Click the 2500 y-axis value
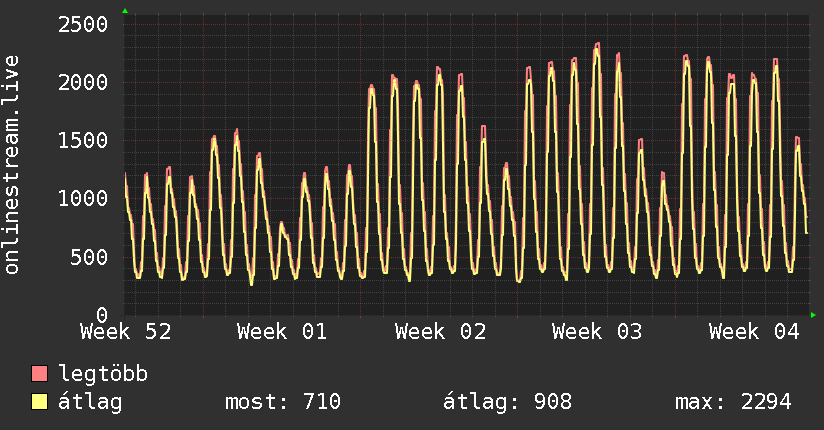The width and height of the screenshot is (824, 430). coord(83,24)
